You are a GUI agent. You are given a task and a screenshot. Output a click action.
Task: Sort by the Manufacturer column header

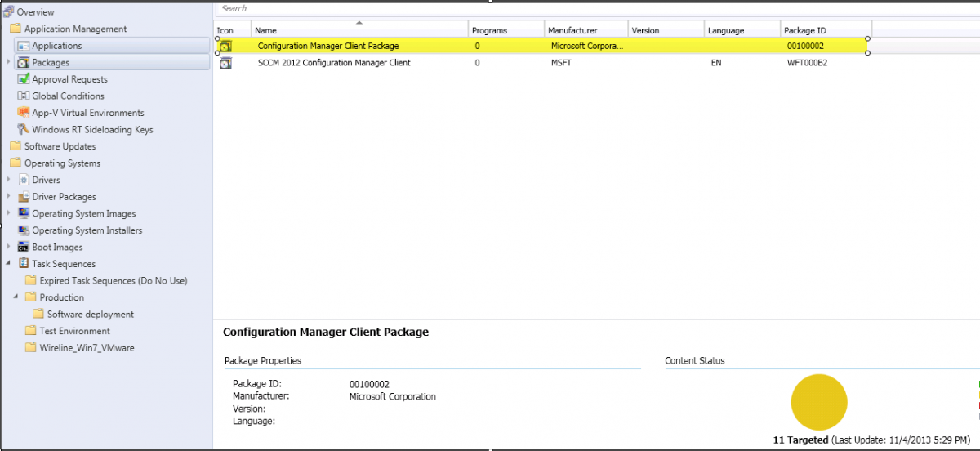[x=586, y=30]
